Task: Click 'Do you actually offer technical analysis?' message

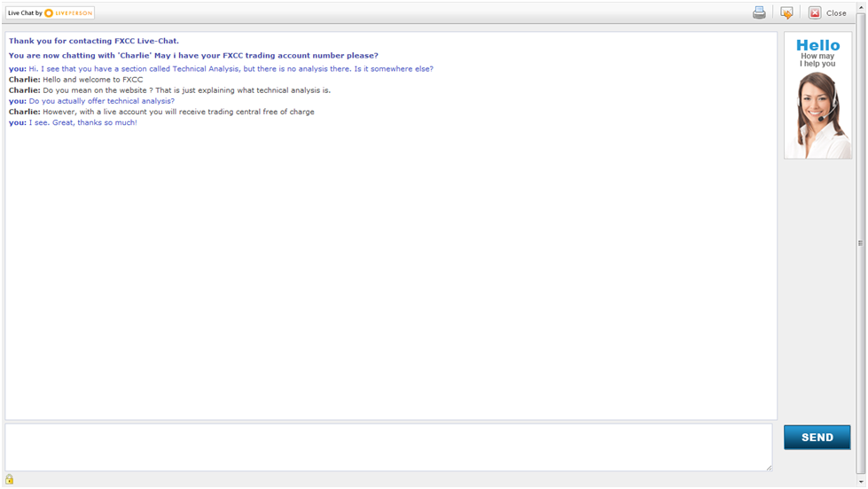Action: 91,101
